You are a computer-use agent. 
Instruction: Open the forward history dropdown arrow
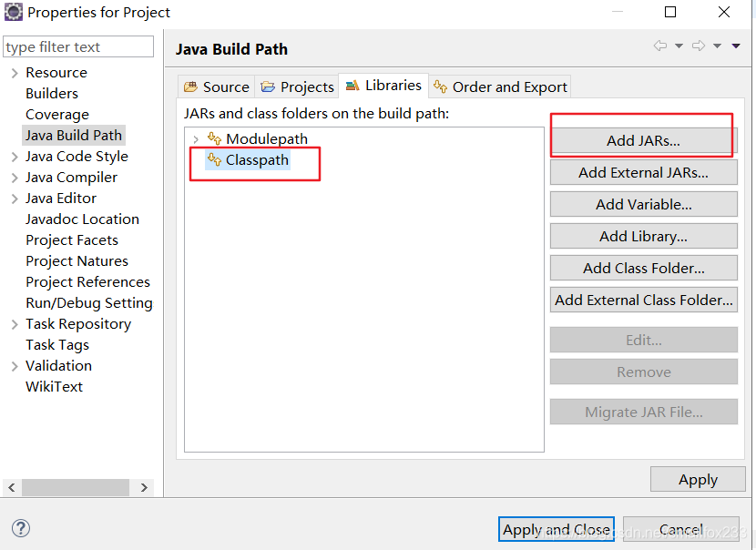click(x=717, y=46)
